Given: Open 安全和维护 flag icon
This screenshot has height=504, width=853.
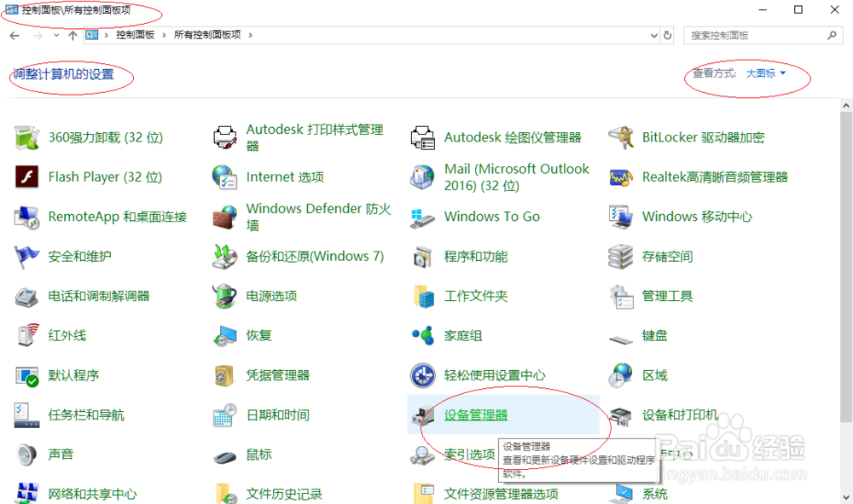Looking at the screenshot, I should pos(26,257).
